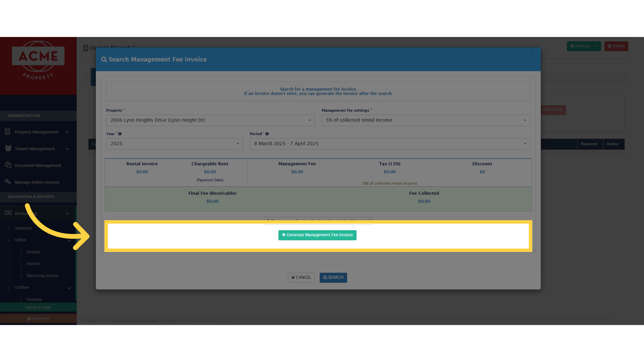Screen dimensions: 644x362
Task: Click the SEARCH button
Action: click(x=333, y=278)
